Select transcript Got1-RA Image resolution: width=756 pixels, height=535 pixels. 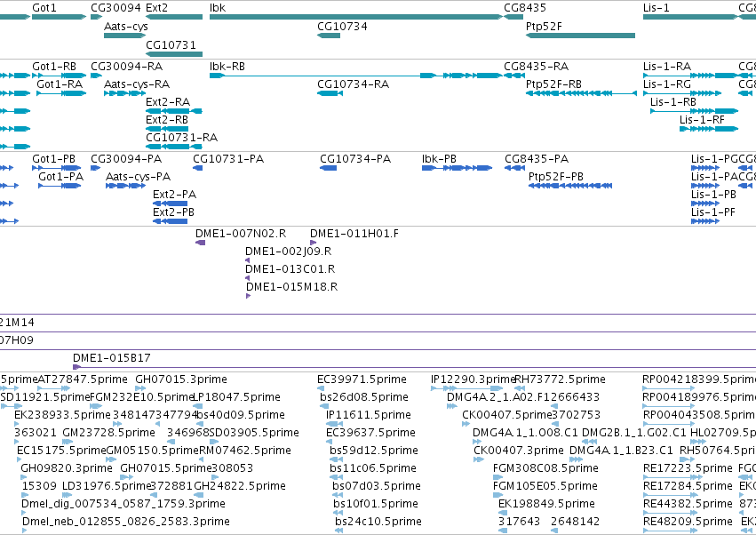pyautogui.click(x=61, y=93)
